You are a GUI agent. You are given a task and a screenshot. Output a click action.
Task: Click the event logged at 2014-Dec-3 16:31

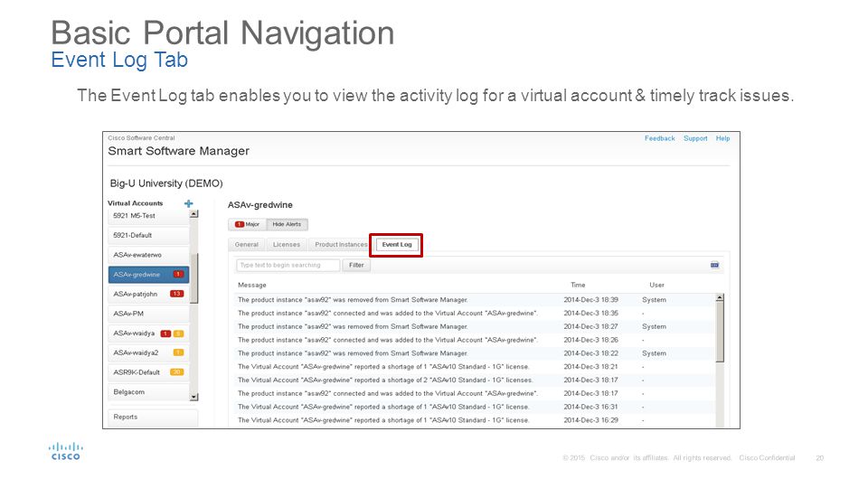click(474, 407)
